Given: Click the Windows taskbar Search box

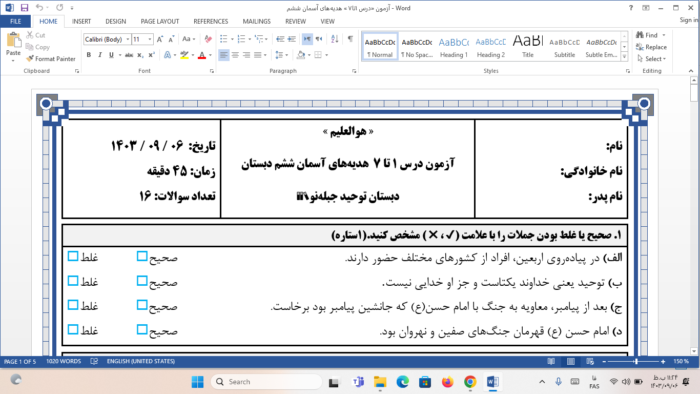Looking at the screenshot, I should click(267, 382).
